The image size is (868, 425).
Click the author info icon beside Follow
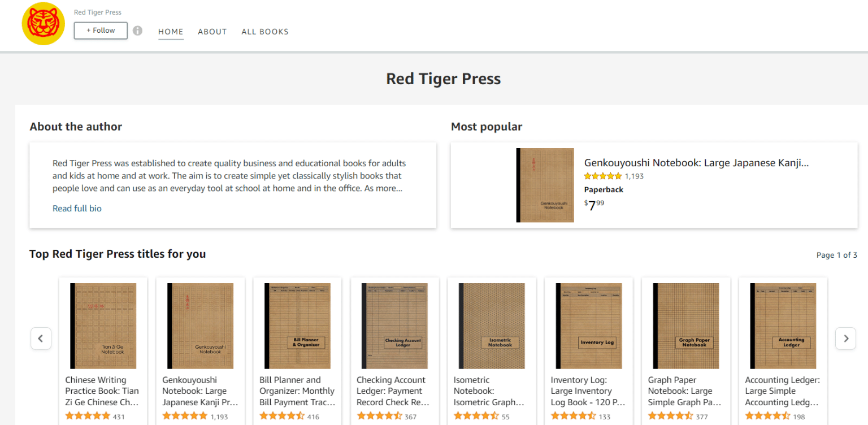coord(137,31)
